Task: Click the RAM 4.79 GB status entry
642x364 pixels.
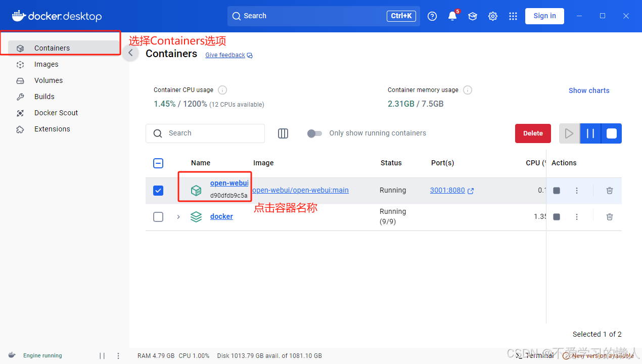Action: [x=156, y=356]
